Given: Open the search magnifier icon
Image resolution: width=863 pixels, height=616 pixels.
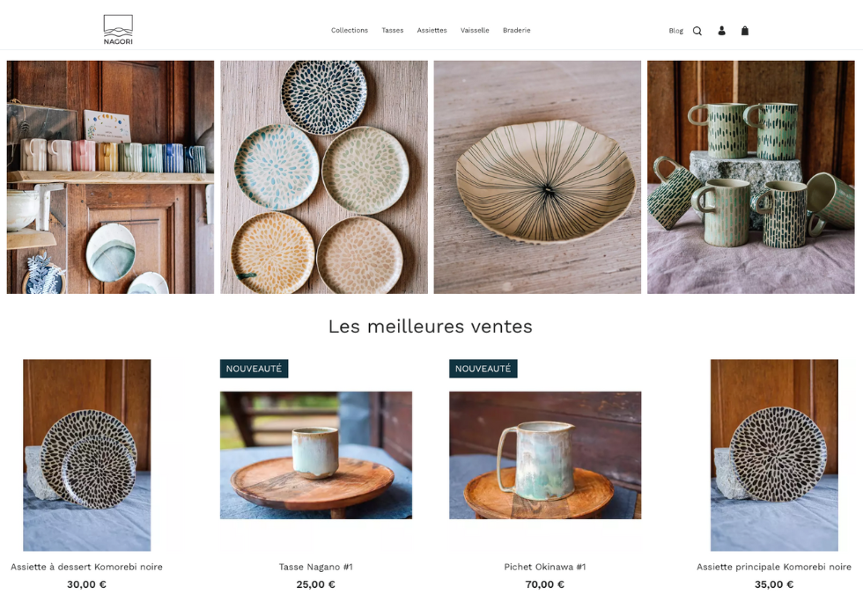Looking at the screenshot, I should point(697,31).
